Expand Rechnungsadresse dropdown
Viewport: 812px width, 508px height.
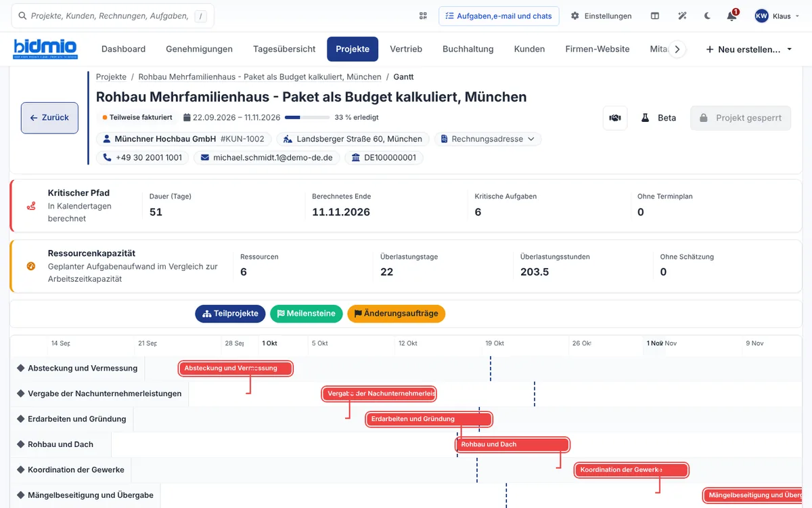[x=487, y=139]
